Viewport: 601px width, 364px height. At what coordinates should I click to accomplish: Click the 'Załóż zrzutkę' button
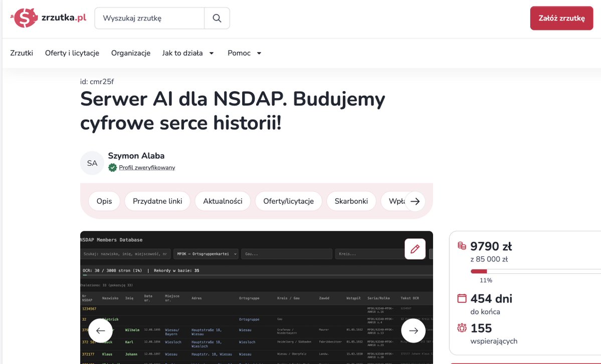coord(561,18)
